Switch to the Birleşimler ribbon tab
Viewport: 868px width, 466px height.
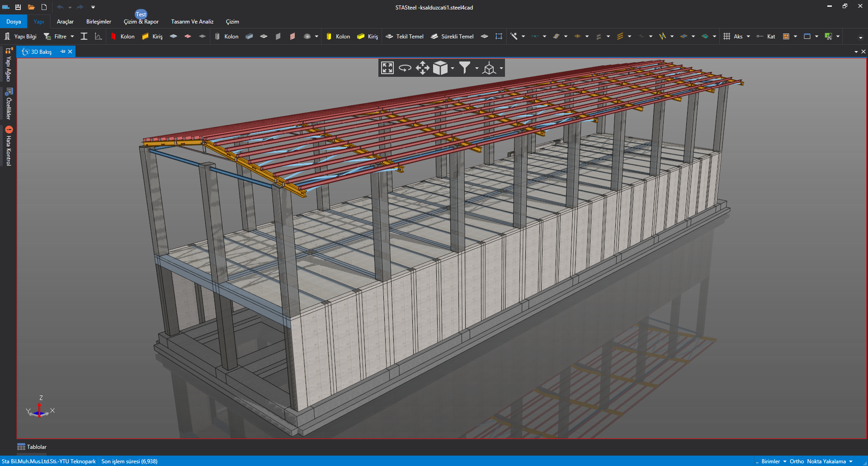tap(99, 22)
